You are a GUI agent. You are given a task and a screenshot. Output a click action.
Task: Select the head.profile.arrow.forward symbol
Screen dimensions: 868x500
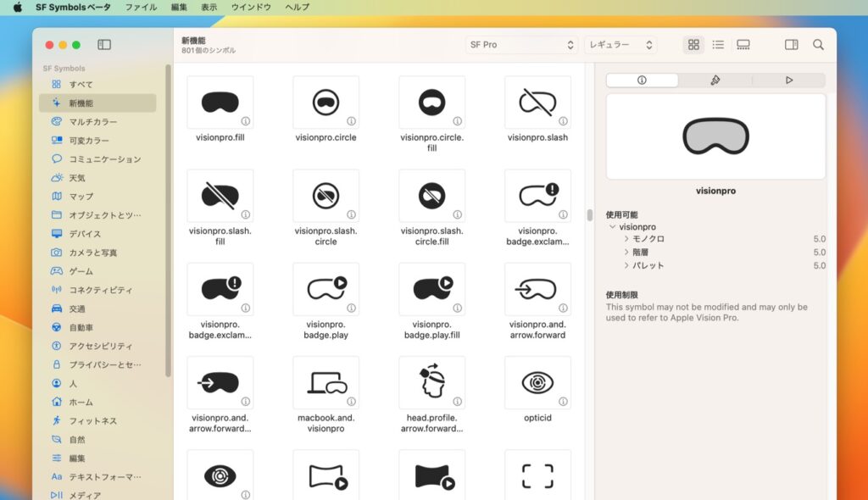(x=431, y=381)
